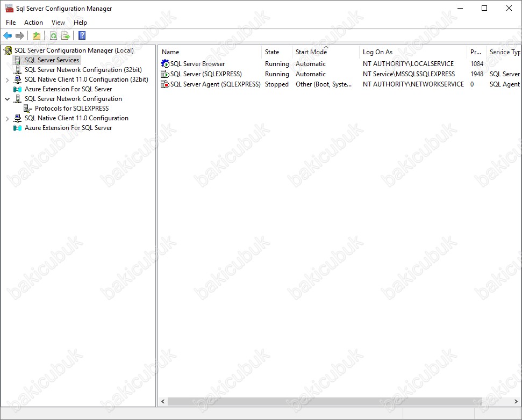
Task: Click the Other (Boot, Syste... start mode cell
Action: click(324, 84)
